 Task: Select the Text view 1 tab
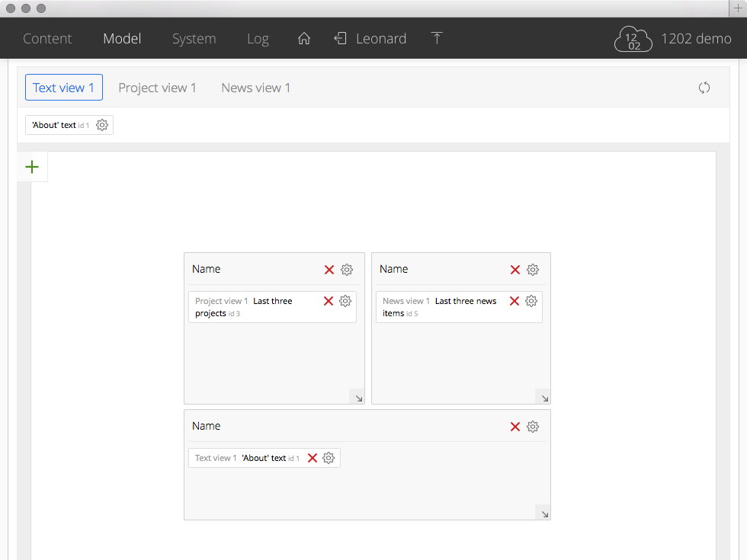pyautogui.click(x=64, y=88)
